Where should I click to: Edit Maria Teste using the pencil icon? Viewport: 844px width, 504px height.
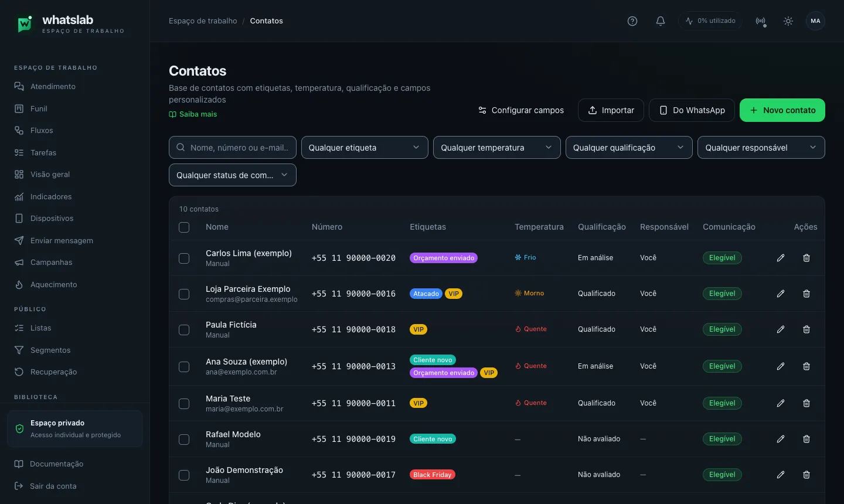[781, 403]
